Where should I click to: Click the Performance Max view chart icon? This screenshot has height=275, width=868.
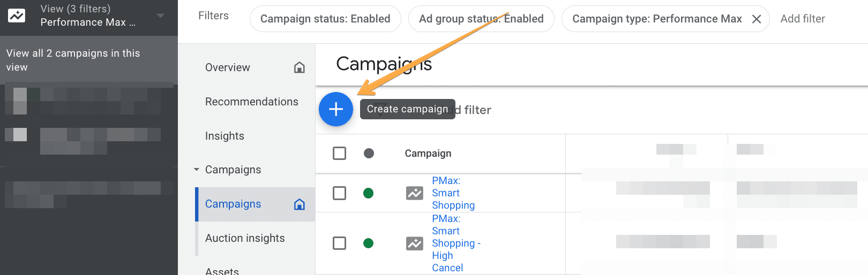tap(16, 16)
